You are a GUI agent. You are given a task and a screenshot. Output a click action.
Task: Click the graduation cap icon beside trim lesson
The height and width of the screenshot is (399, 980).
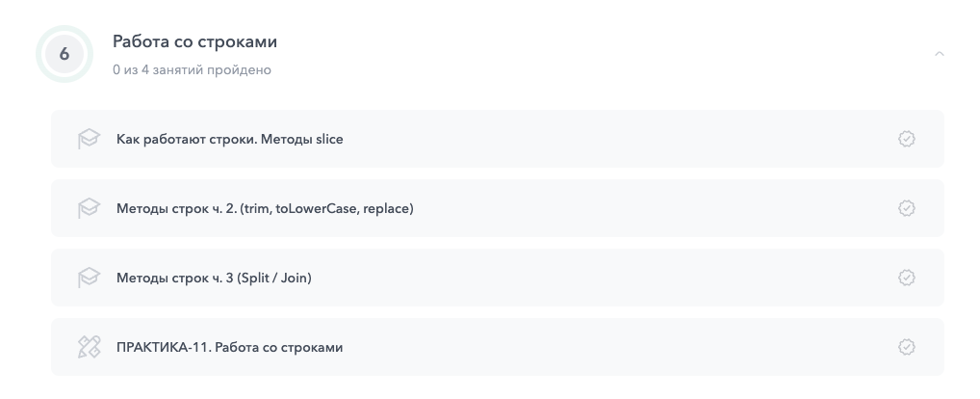[x=89, y=208]
